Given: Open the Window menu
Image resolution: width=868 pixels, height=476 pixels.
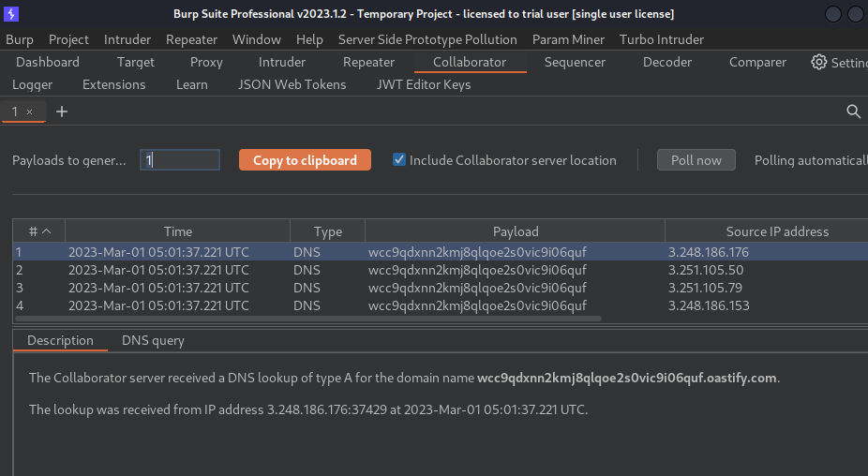Looking at the screenshot, I should click(x=256, y=40).
